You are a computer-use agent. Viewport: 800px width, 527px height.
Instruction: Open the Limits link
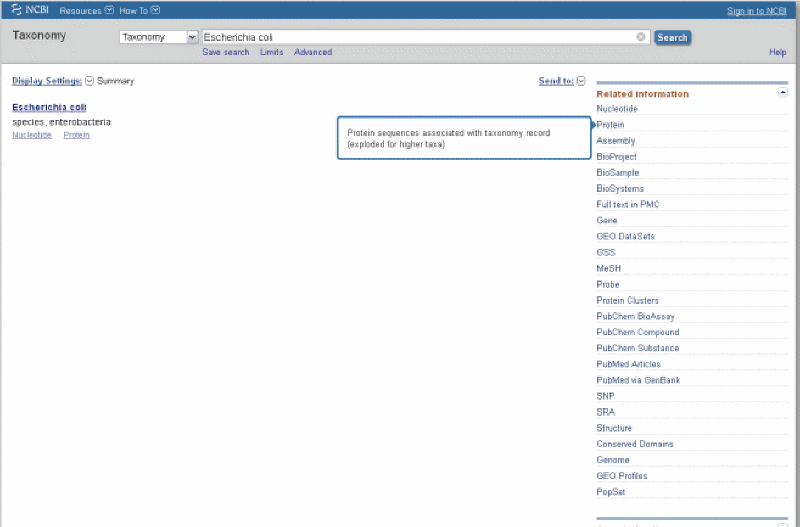[x=271, y=52]
